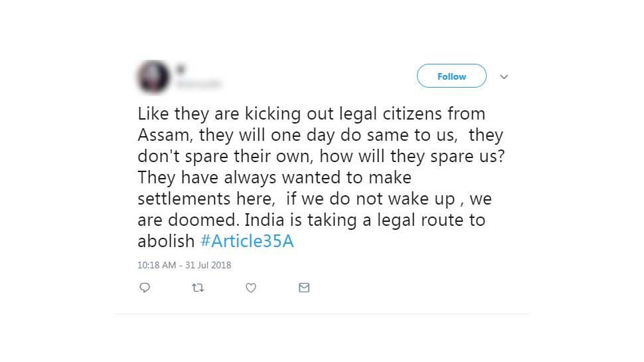Viewport: 644px width, 362px height.
Task: Reply to the tweet via speech bubble icon
Action: pyautogui.click(x=145, y=288)
